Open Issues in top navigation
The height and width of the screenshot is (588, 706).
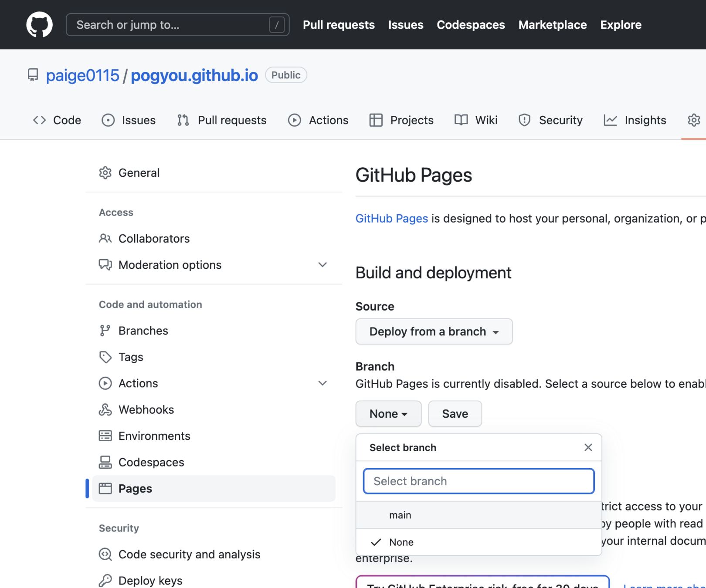tap(406, 25)
